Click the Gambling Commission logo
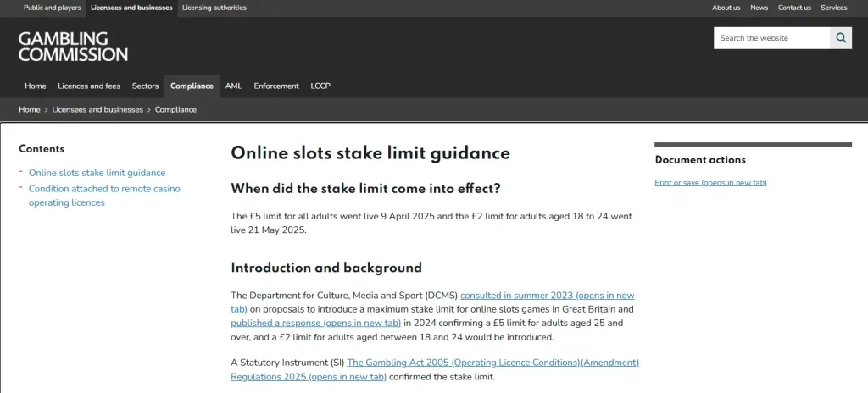 coord(73,47)
